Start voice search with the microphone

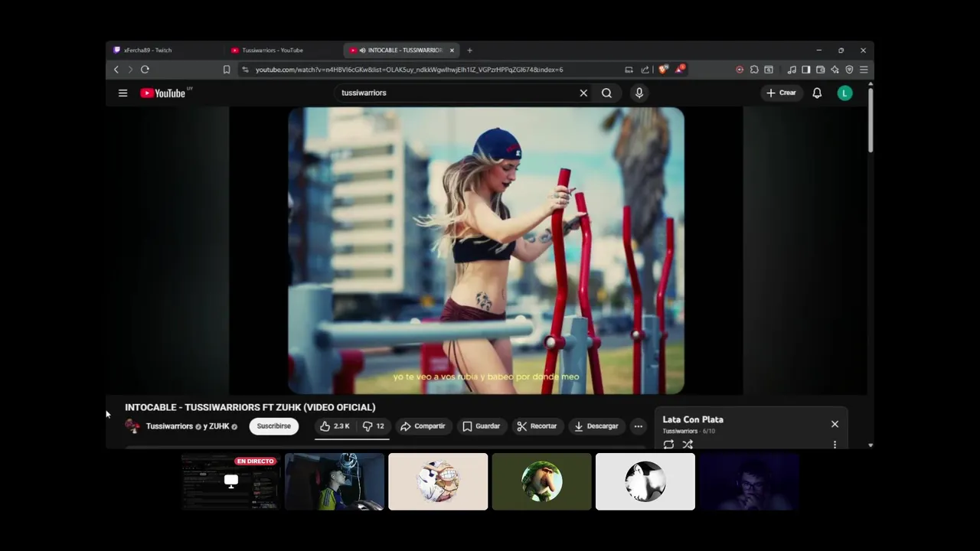click(639, 93)
